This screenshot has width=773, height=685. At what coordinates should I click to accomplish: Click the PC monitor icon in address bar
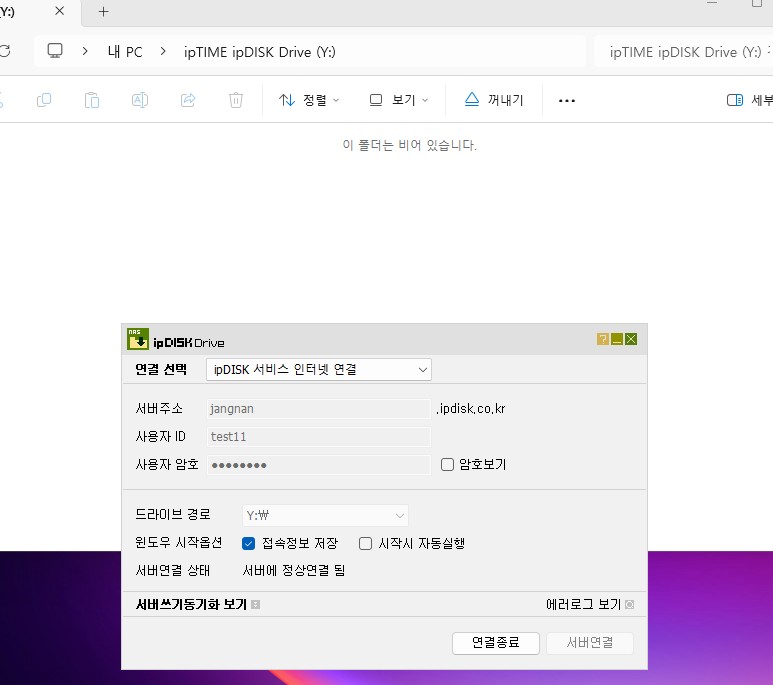point(55,51)
